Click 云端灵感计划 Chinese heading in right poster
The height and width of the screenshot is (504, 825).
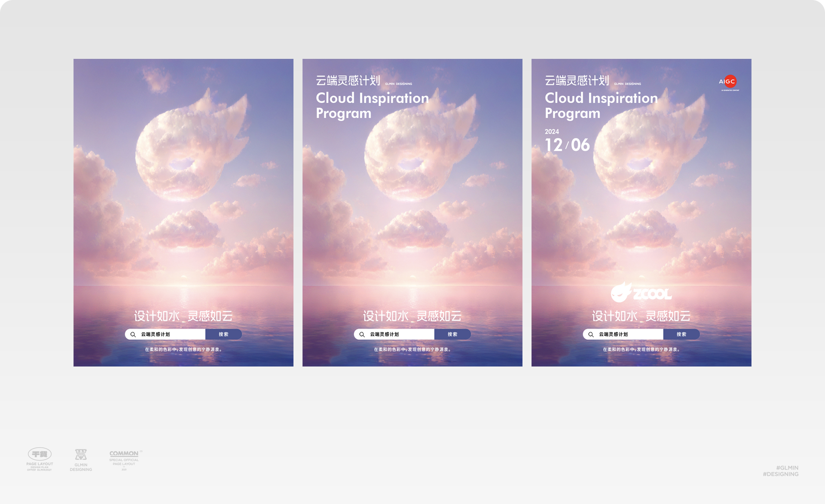[x=577, y=81]
